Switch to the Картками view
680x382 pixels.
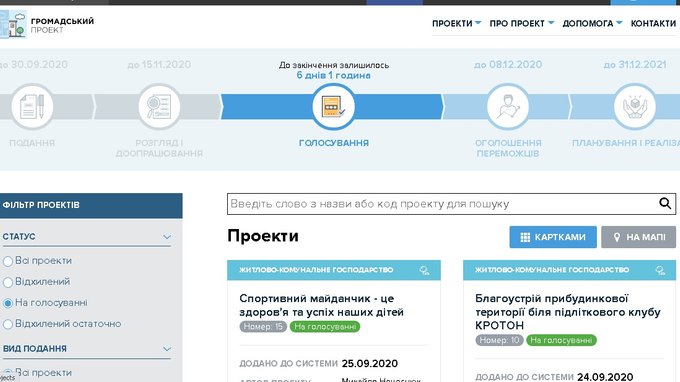(x=553, y=237)
